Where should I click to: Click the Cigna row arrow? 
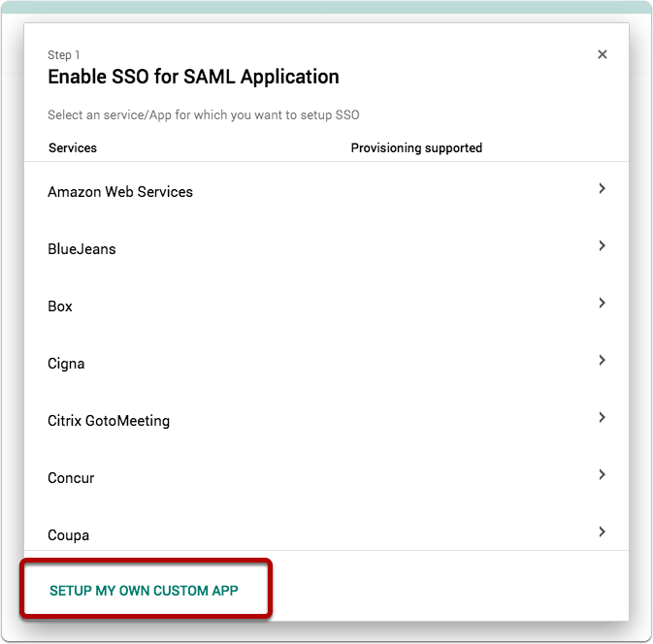coord(602,360)
